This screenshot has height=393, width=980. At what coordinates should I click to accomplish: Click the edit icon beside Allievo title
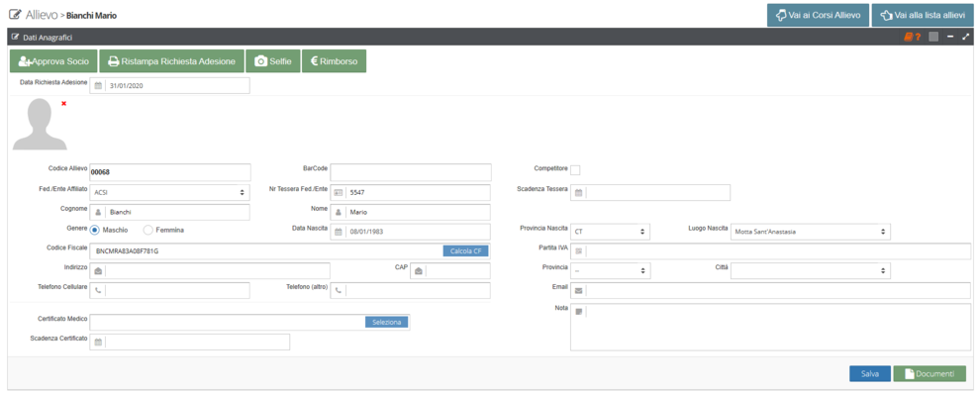15,15
